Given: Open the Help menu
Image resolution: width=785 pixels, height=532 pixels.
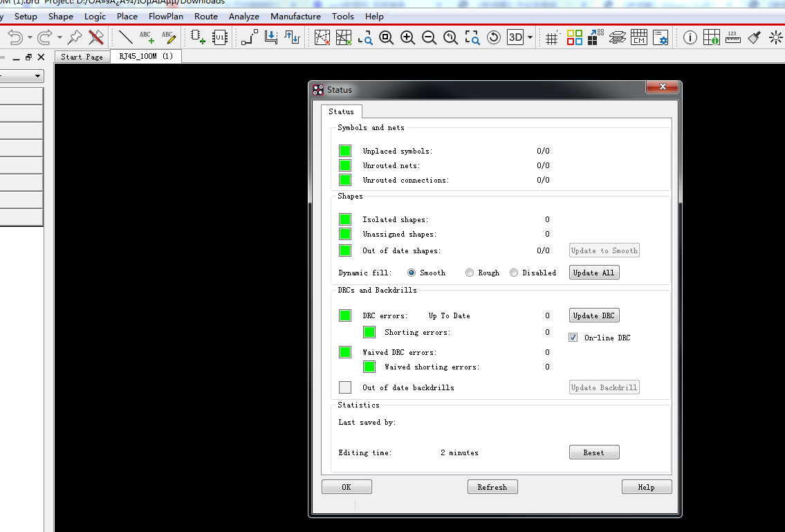Looking at the screenshot, I should (x=374, y=17).
